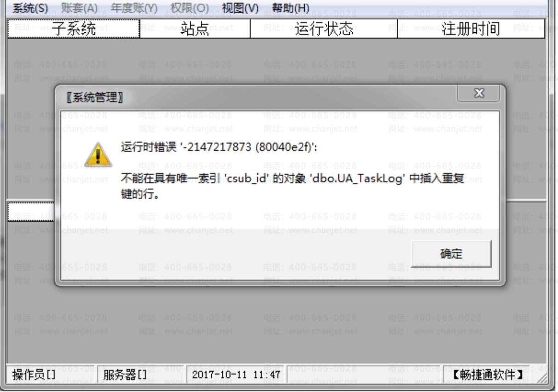558x392 pixels.
Task: Select the 子系统 column header
Action: coord(74,29)
